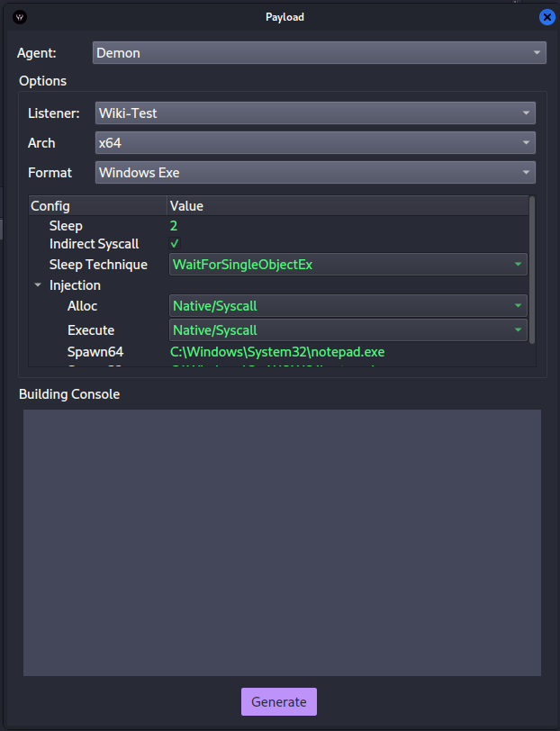Open the Format dropdown showing Windows Exe
The height and width of the screenshot is (731, 560).
[x=315, y=172]
